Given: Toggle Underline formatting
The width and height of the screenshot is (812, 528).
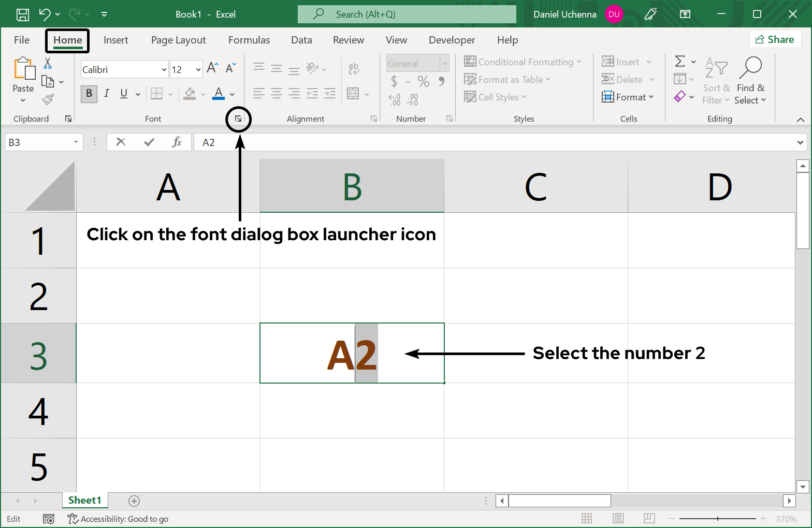Looking at the screenshot, I should [x=124, y=93].
